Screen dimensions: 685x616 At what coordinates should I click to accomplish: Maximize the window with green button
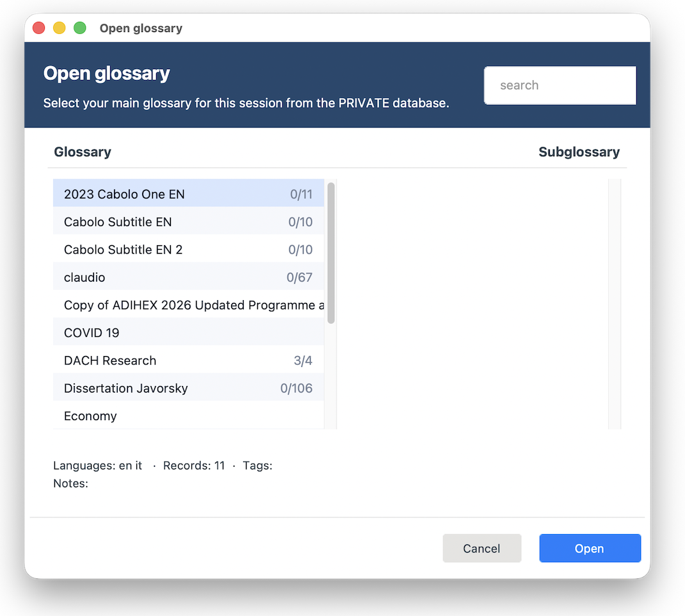(80, 28)
